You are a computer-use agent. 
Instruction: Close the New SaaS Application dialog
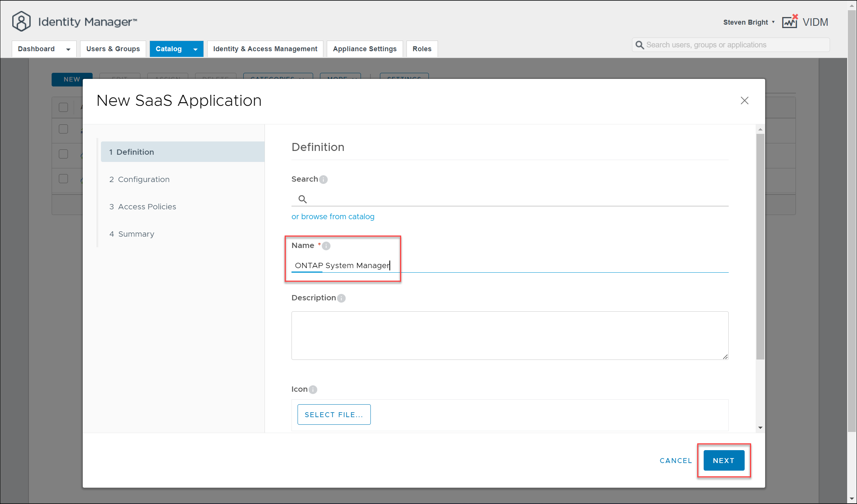click(x=744, y=100)
